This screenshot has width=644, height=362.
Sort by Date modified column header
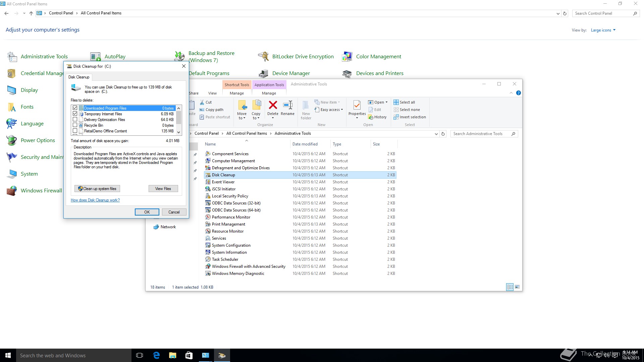tap(305, 144)
